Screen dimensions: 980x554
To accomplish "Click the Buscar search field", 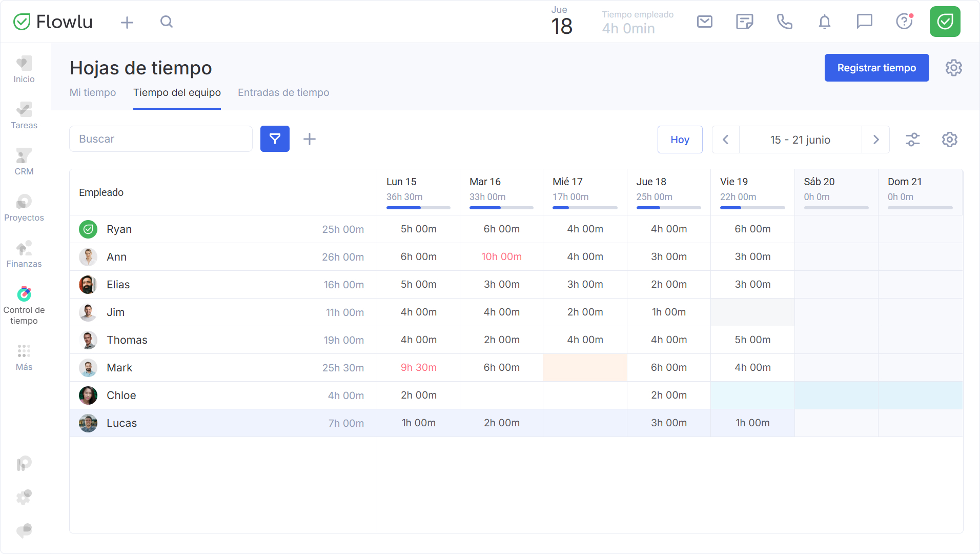I will point(161,139).
